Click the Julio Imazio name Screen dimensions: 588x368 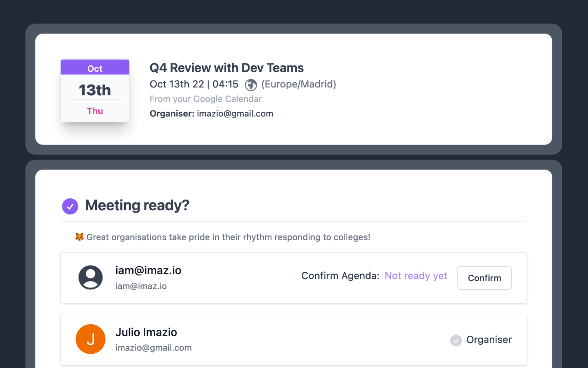pos(146,332)
